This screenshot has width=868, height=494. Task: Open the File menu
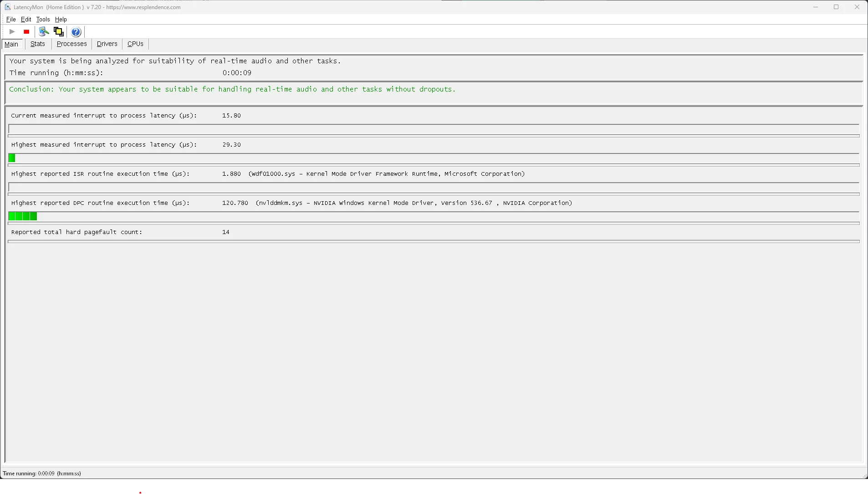[11, 20]
